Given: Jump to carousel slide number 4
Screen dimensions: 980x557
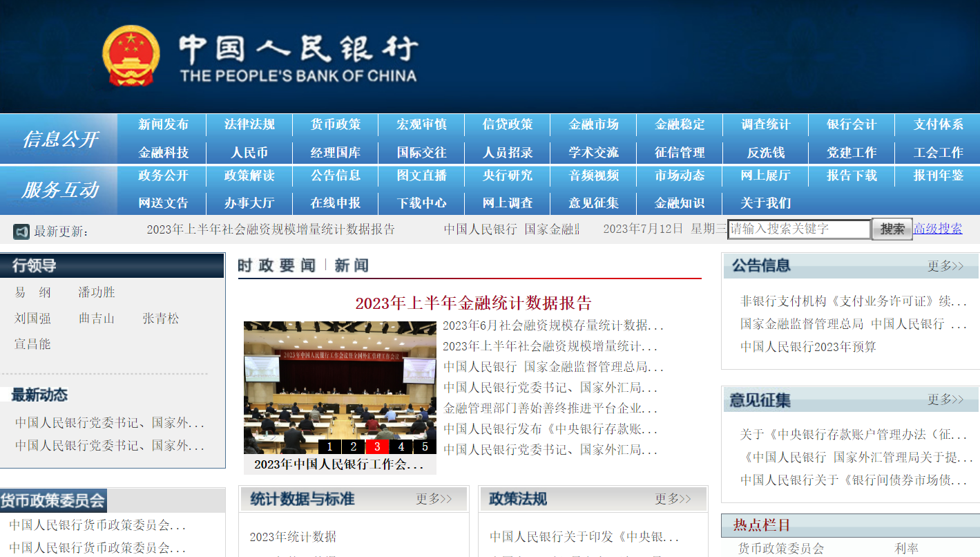Looking at the screenshot, I should [401, 446].
